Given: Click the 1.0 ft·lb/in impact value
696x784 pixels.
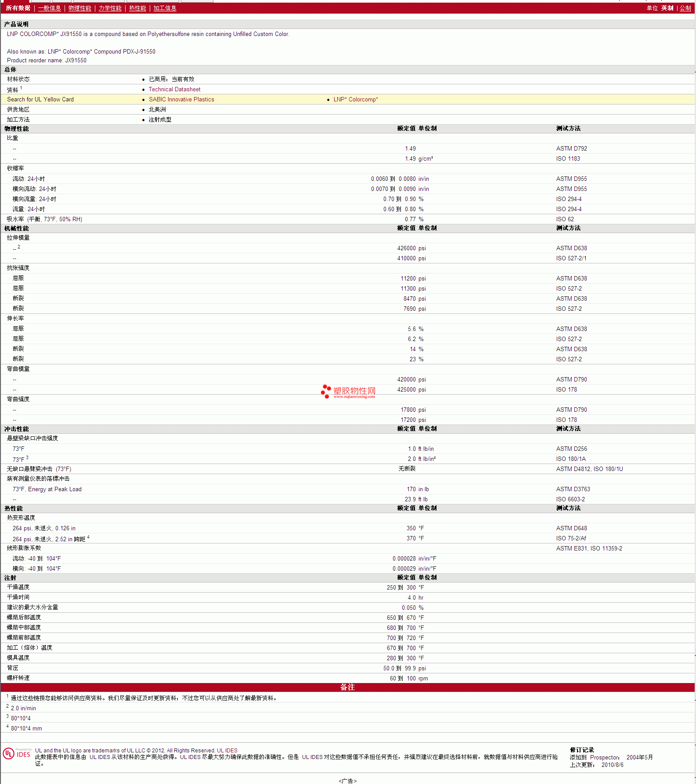Looking at the screenshot, I should tap(421, 449).
